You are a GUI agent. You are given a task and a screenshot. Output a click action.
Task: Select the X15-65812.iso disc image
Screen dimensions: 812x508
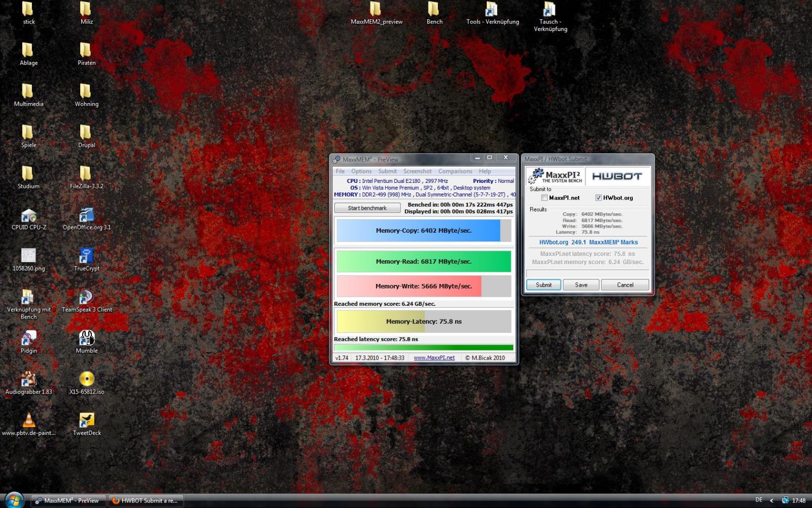(x=86, y=383)
